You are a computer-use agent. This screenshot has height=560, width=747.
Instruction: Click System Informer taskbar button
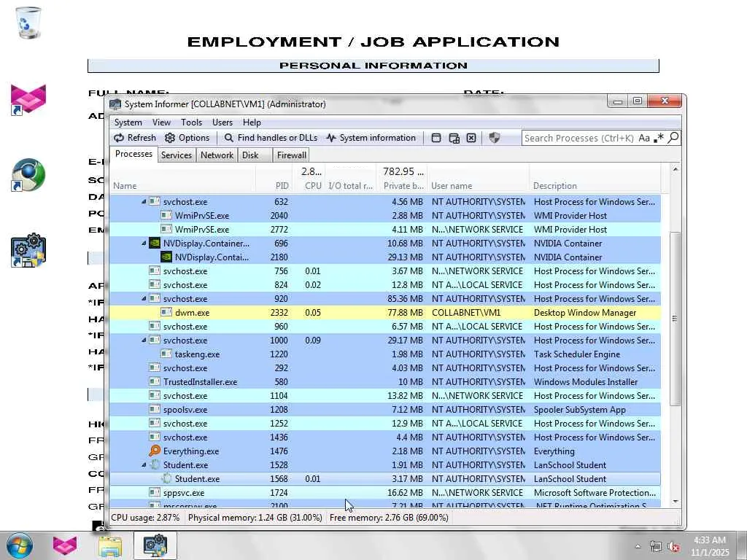pos(155,545)
